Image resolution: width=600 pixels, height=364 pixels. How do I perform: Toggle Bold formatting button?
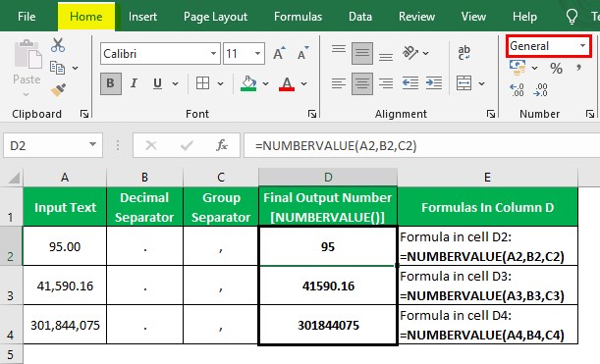pyautogui.click(x=111, y=83)
